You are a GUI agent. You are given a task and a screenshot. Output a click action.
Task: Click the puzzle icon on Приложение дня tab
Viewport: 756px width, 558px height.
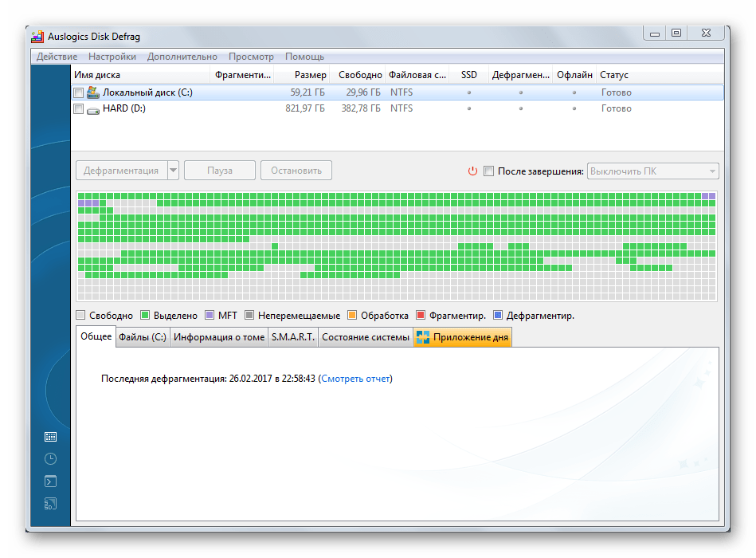423,337
